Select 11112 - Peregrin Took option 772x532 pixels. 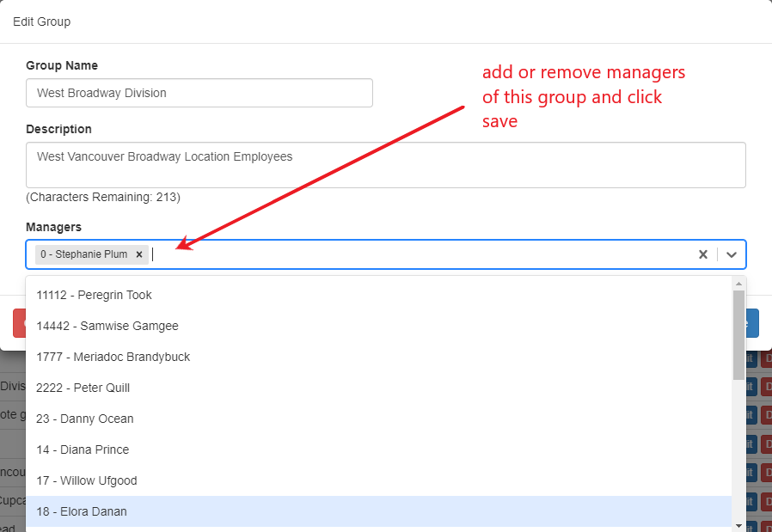(94, 295)
